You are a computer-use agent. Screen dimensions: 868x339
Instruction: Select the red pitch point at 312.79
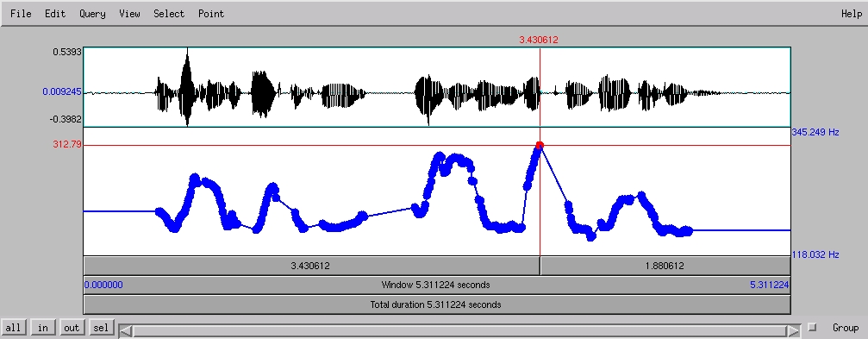point(540,146)
